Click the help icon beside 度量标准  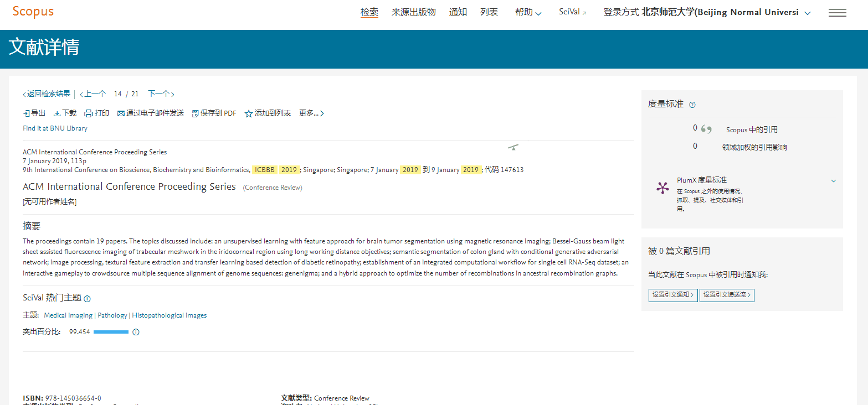coord(692,105)
